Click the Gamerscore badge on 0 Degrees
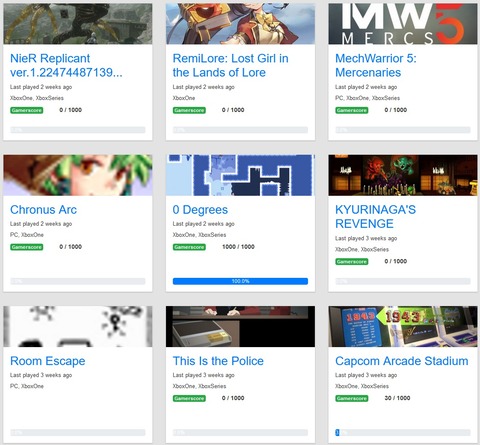 (189, 247)
